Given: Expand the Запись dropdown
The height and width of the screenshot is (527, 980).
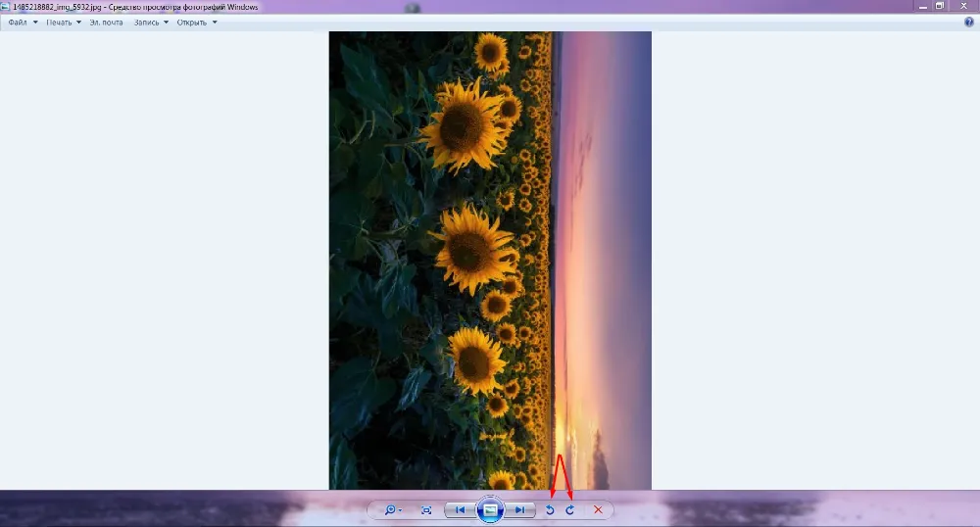Looking at the screenshot, I should coord(151,23).
